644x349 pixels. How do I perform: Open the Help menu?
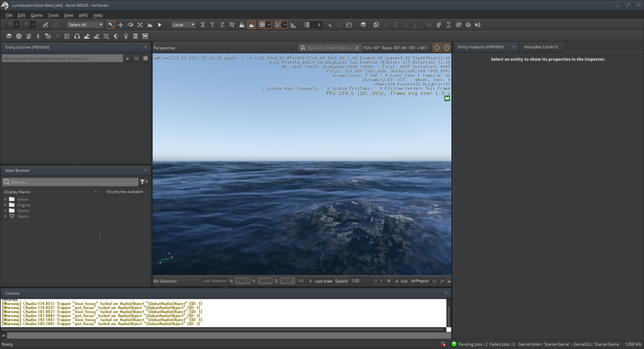coord(97,15)
